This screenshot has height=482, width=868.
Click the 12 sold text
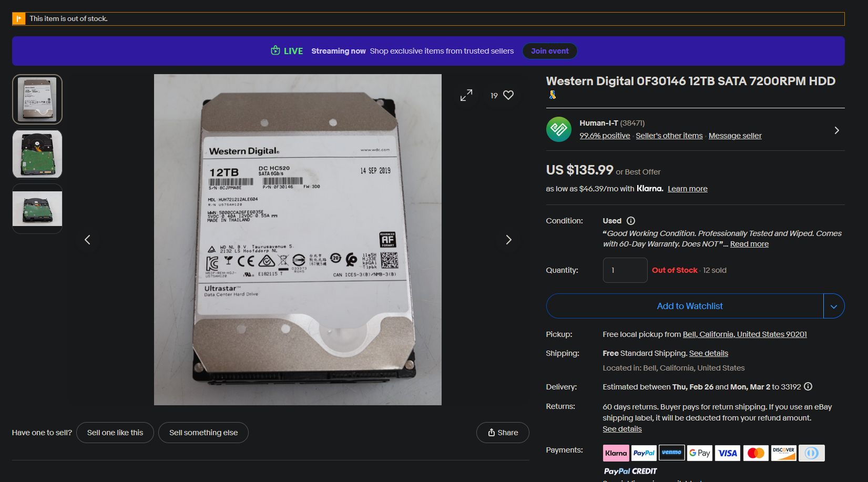click(715, 270)
